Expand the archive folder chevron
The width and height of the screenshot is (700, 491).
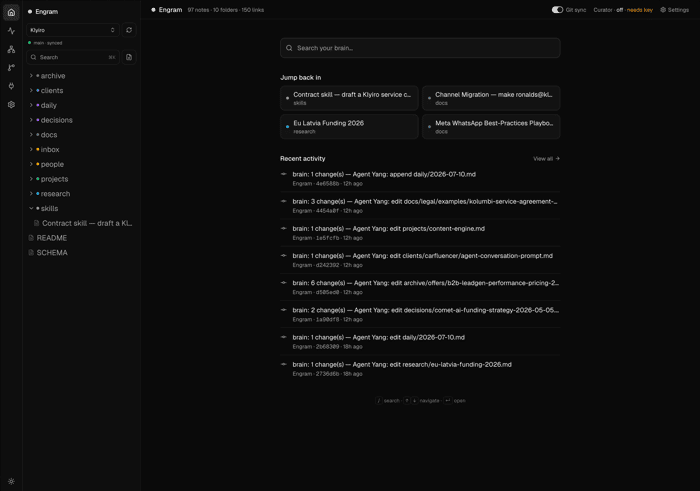tap(31, 76)
